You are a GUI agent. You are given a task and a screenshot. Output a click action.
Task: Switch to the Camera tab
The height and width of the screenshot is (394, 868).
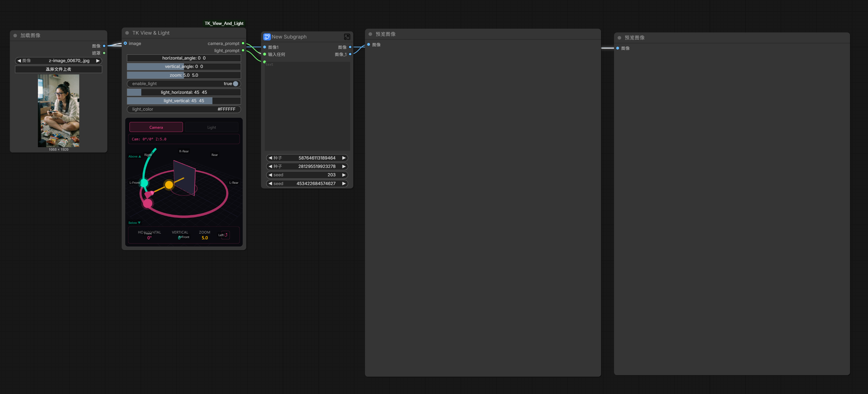(x=156, y=127)
